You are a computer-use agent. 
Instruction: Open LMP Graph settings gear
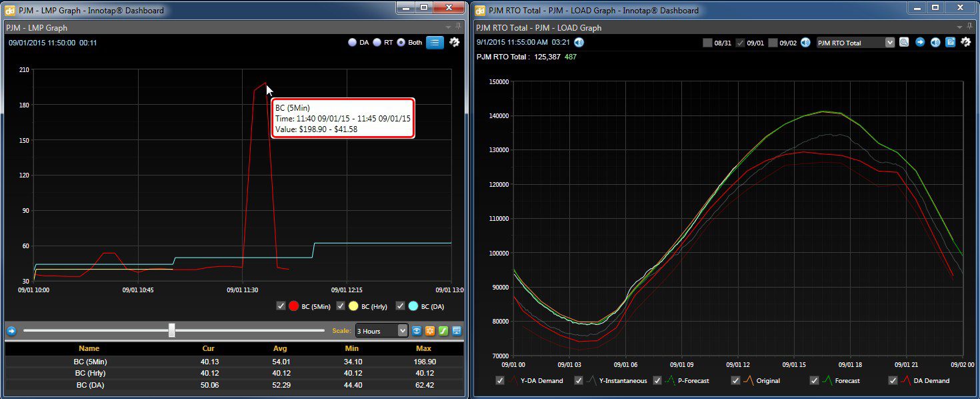(x=455, y=42)
